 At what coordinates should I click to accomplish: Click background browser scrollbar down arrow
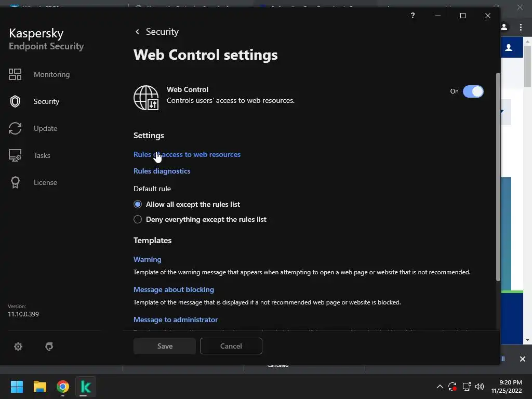pyautogui.click(x=527, y=340)
